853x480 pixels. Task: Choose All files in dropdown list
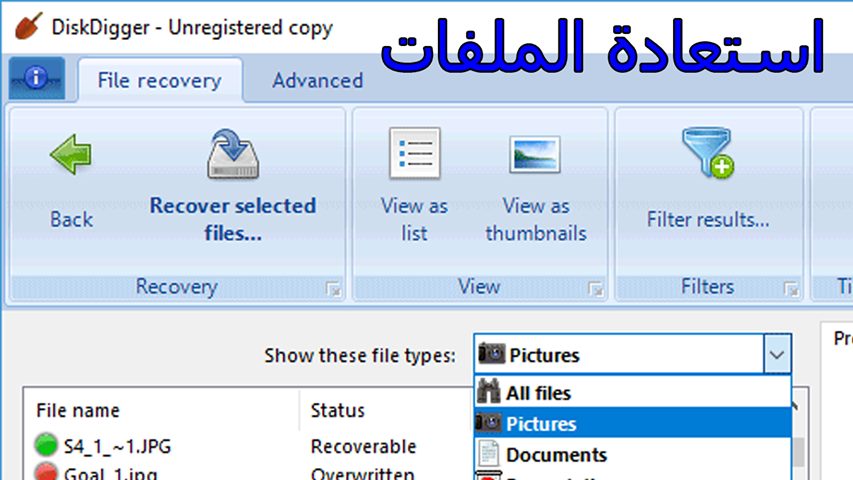point(633,392)
